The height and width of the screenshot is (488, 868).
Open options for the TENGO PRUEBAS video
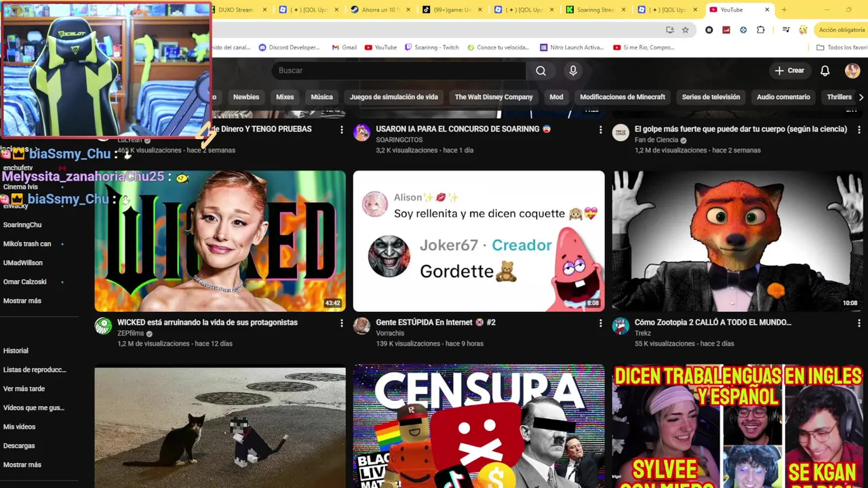(x=342, y=129)
